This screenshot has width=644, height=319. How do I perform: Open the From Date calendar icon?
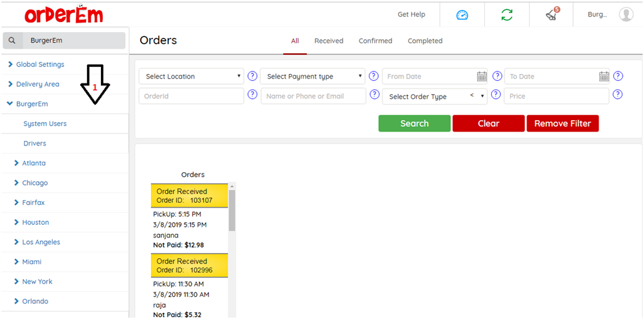pyautogui.click(x=482, y=76)
